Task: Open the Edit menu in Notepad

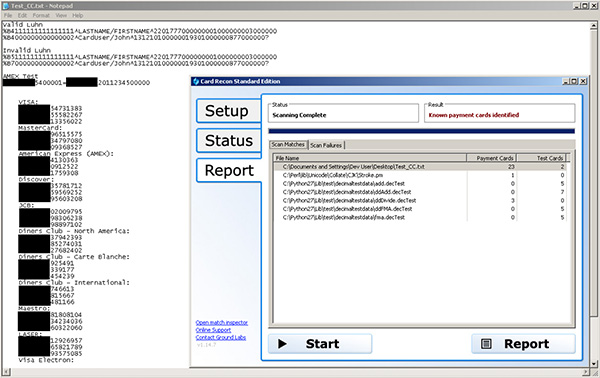Action: (22, 15)
